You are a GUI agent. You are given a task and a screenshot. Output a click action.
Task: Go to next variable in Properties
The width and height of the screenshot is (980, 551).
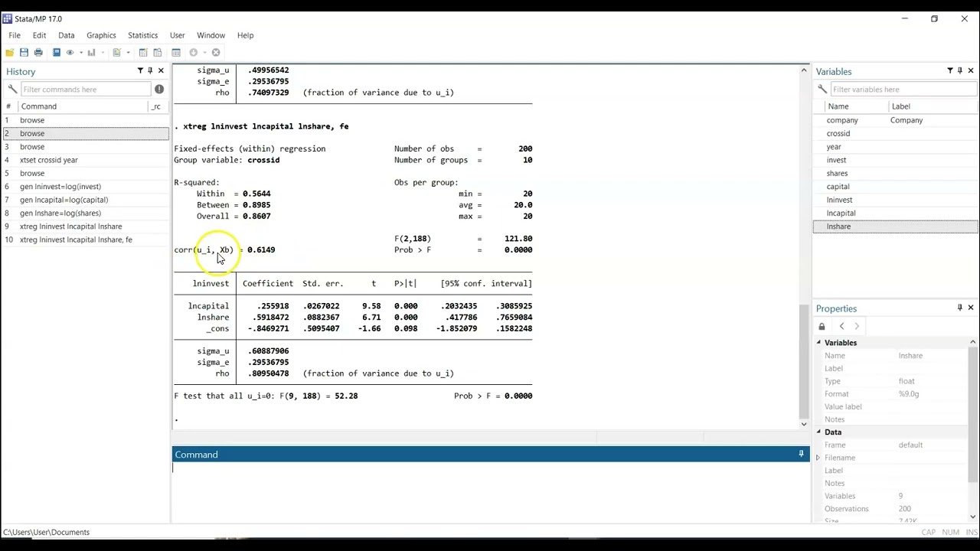pos(857,327)
